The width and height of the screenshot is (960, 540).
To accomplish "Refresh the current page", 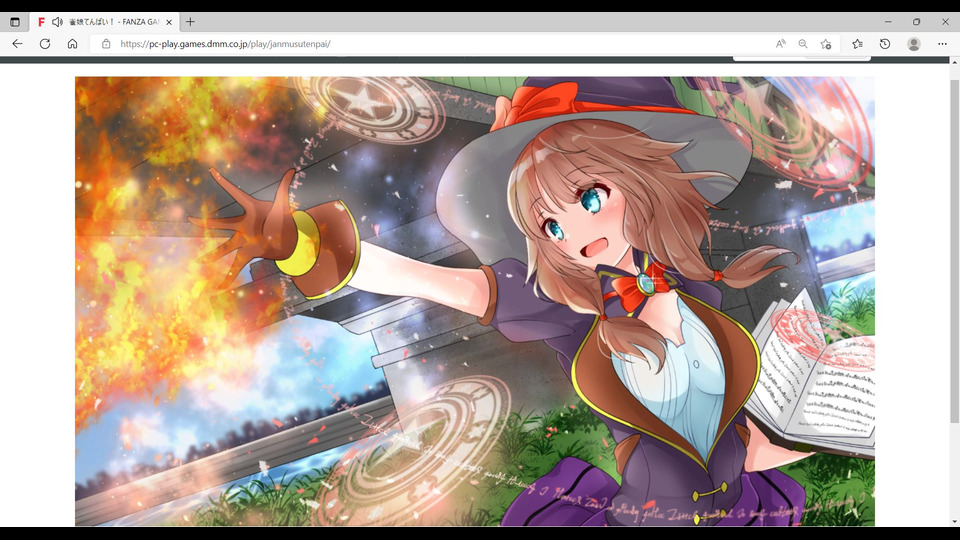I will [45, 44].
